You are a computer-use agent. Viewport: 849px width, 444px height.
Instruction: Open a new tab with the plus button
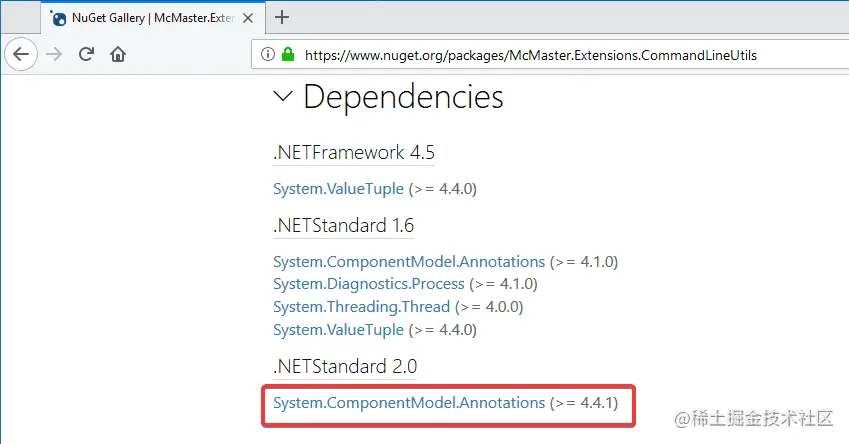282,17
